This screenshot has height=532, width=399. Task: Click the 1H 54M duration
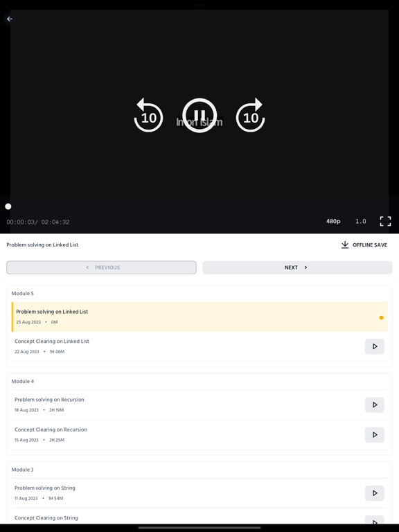pyautogui.click(x=55, y=498)
